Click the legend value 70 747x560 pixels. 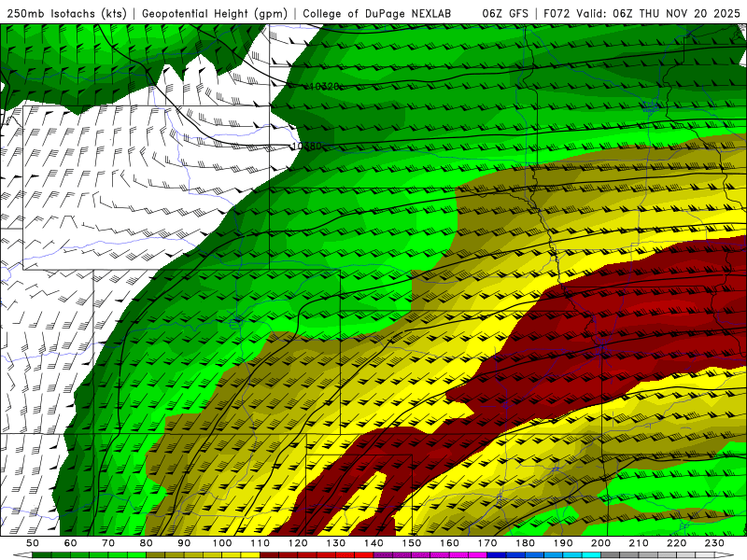point(108,543)
